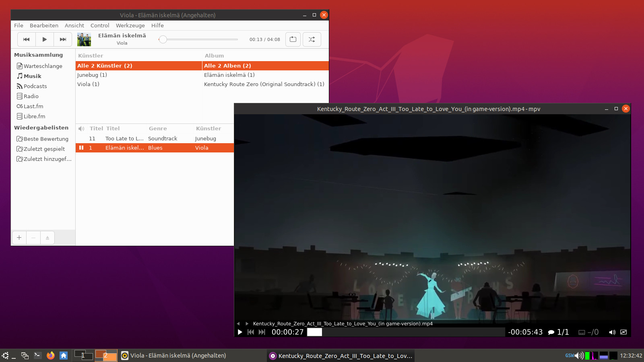Select the paused Elämän iskel... track row
This screenshot has height=362, width=644.
(x=155, y=148)
